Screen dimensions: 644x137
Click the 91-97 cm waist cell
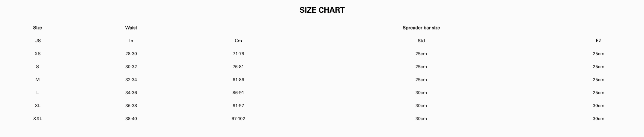tap(238, 106)
